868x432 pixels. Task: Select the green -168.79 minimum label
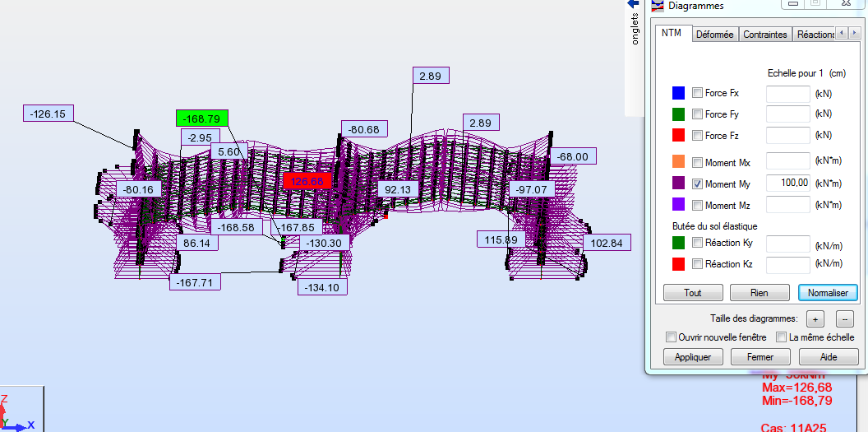point(202,118)
